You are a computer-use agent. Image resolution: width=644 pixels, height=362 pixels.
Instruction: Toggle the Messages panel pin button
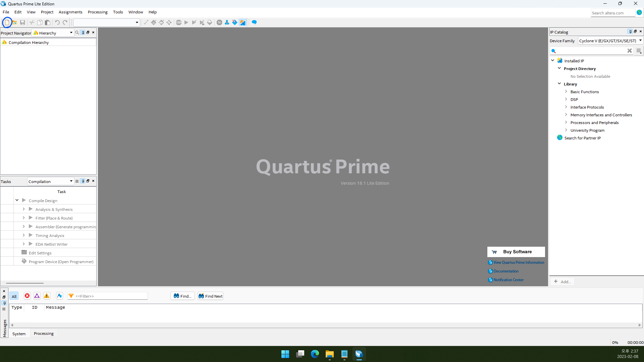click(x=4, y=303)
